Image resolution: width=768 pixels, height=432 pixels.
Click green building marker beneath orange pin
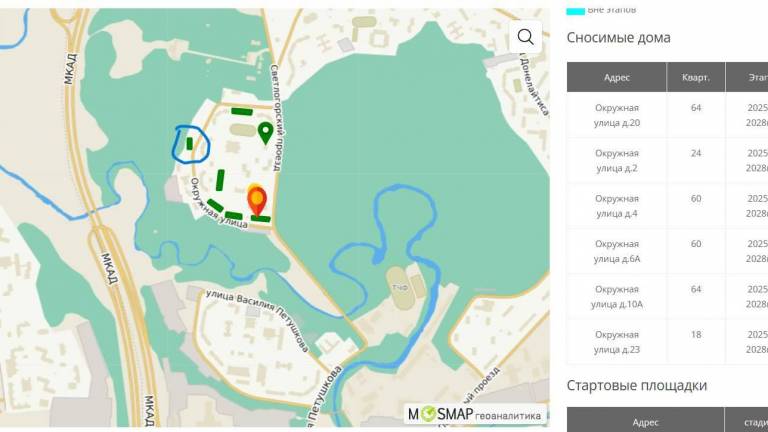click(x=260, y=219)
